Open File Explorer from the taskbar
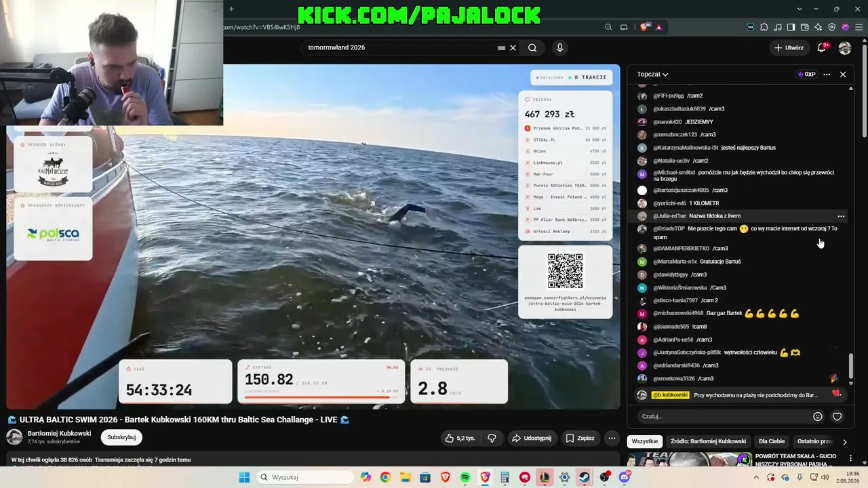868x488 pixels. (406, 477)
